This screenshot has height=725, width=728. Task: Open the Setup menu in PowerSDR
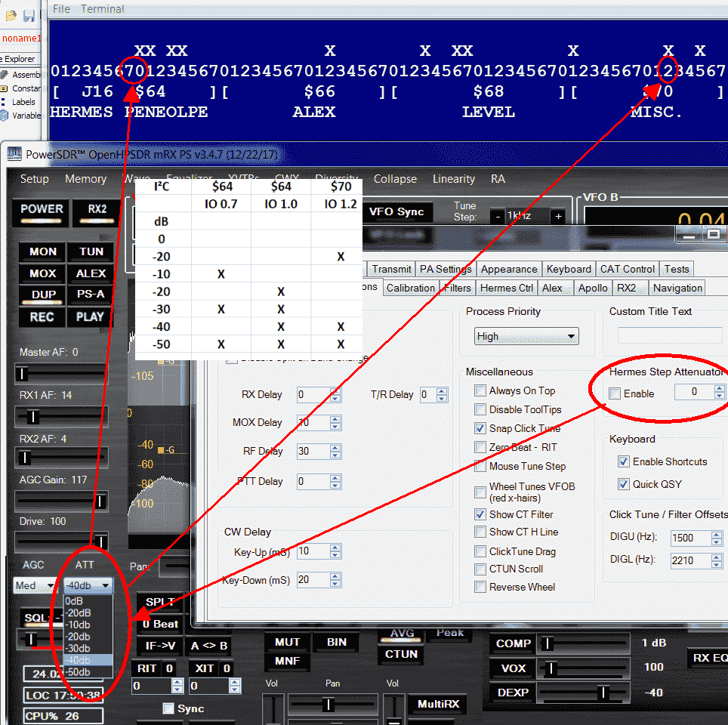pos(34,179)
